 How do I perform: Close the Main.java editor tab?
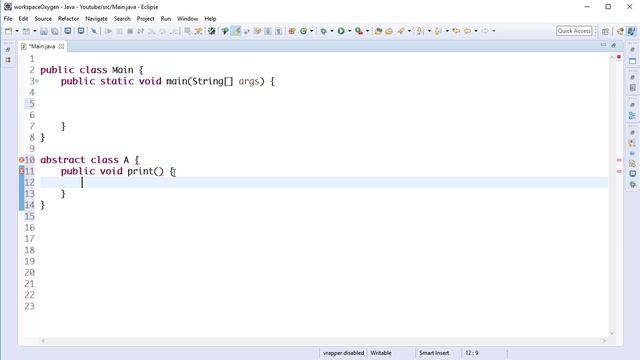click(61, 47)
